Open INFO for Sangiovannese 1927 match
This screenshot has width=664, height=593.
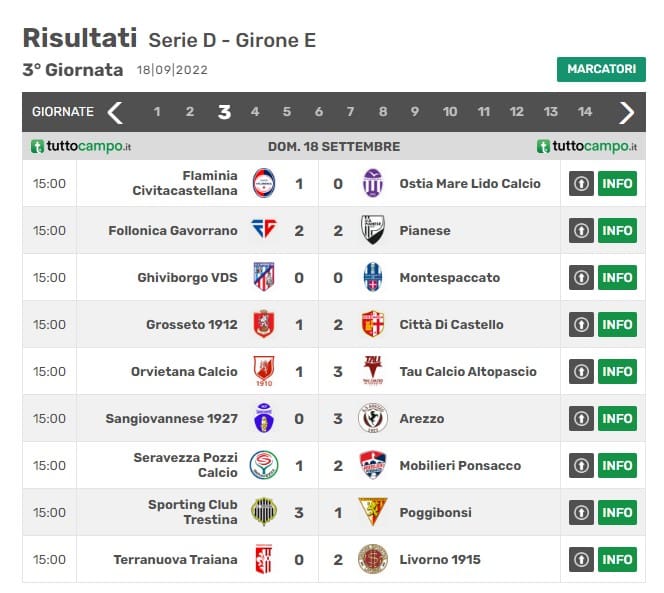617,418
